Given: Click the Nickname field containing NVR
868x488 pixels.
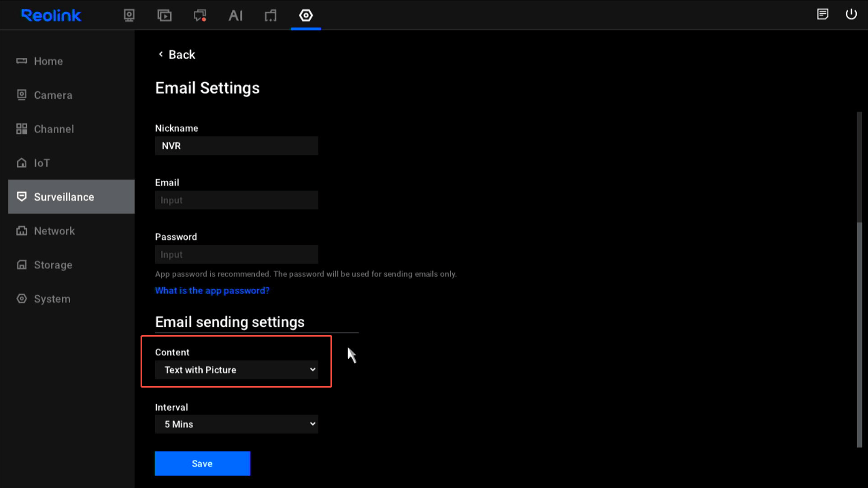Looking at the screenshot, I should [237, 145].
